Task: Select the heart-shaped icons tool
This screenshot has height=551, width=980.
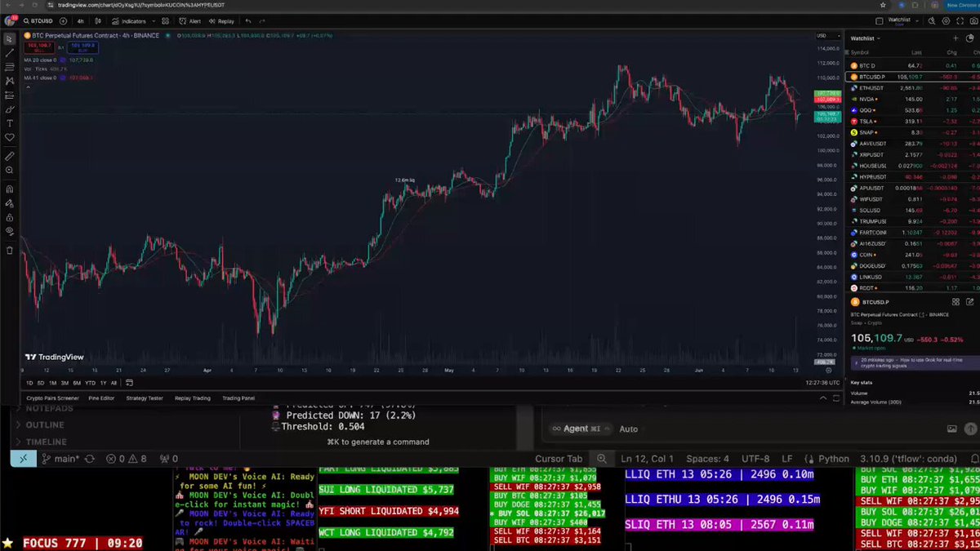Action: click(x=10, y=137)
